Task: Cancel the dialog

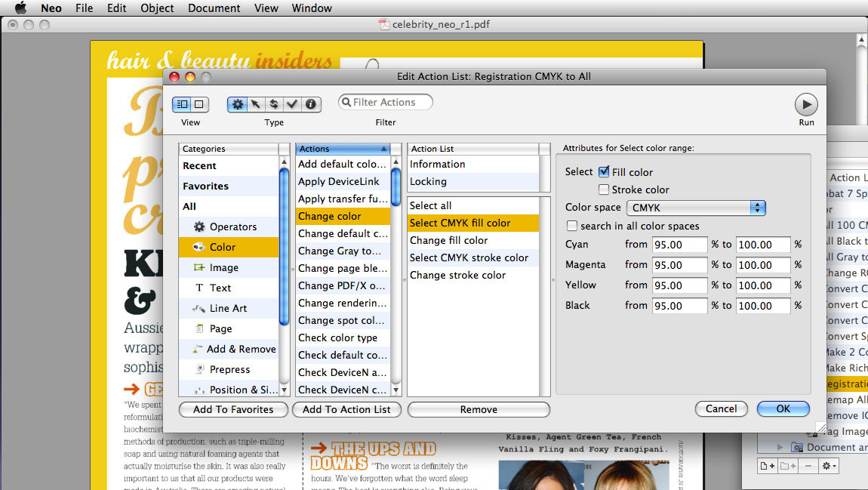Action: pos(722,408)
